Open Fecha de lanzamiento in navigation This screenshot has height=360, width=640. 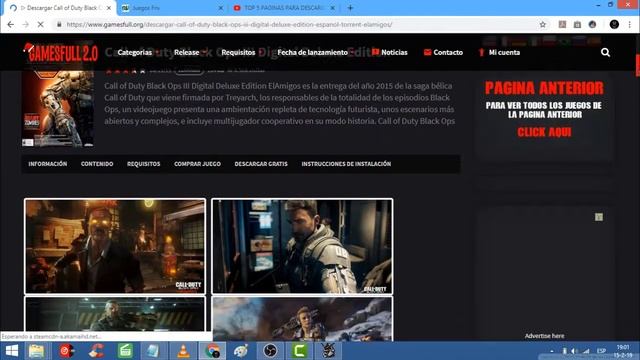(313, 52)
